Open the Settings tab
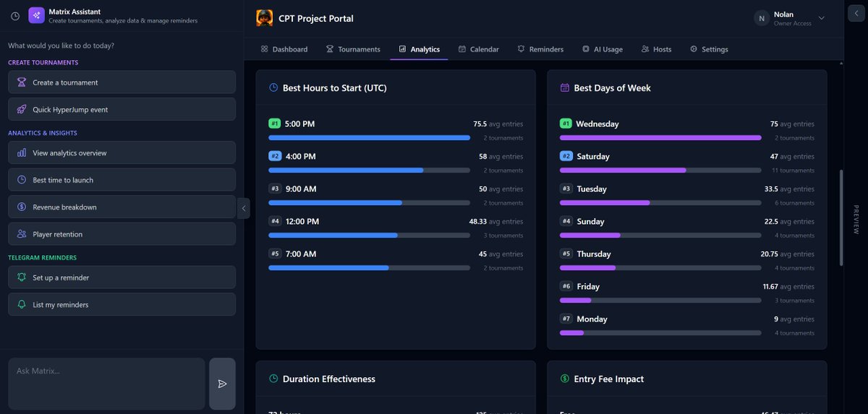The height and width of the screenshot is (414, 868). pyautogui.click(x=709, y=49)
